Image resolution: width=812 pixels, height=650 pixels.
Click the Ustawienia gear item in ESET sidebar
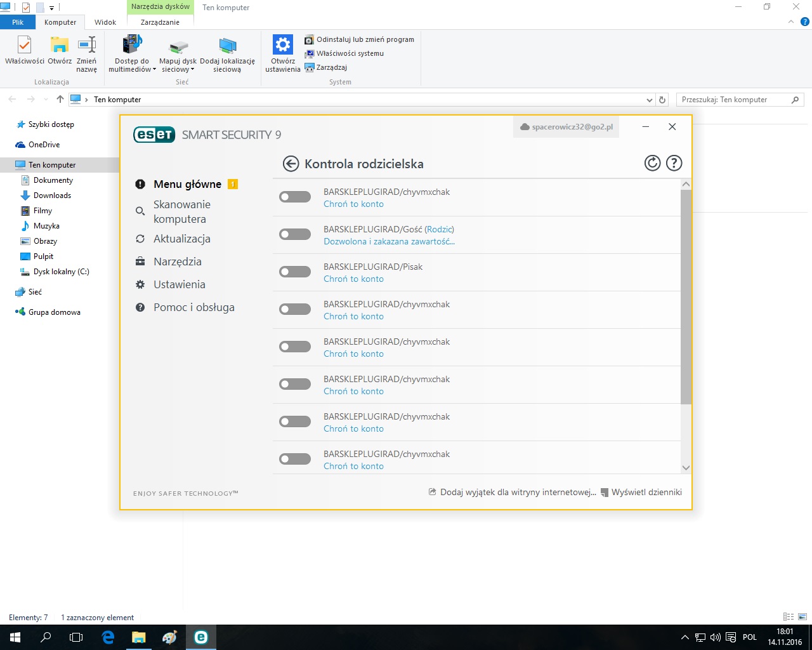click(179, 284)
